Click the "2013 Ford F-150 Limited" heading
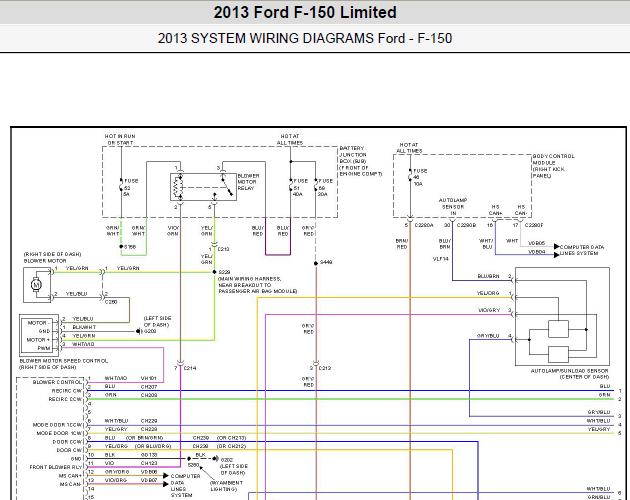 [x=305, y=12]
